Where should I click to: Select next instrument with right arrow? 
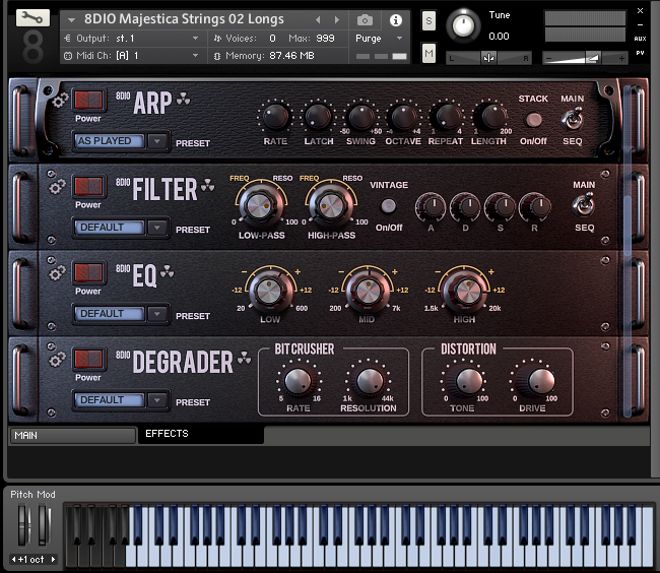coord(337,20)
